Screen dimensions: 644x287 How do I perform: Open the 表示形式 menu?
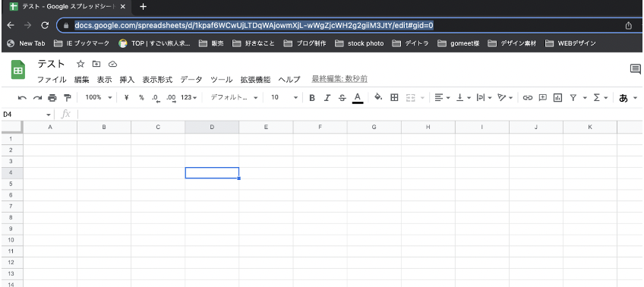tap(157, 79)
